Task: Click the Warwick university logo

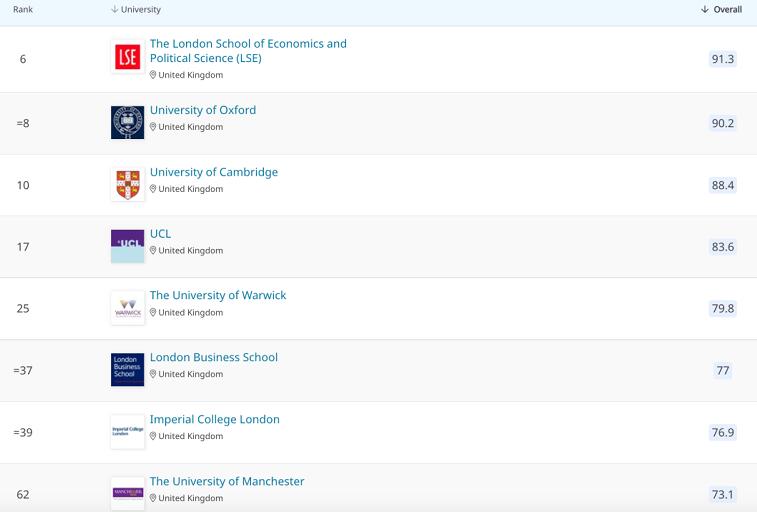Action: click(127, 308)
